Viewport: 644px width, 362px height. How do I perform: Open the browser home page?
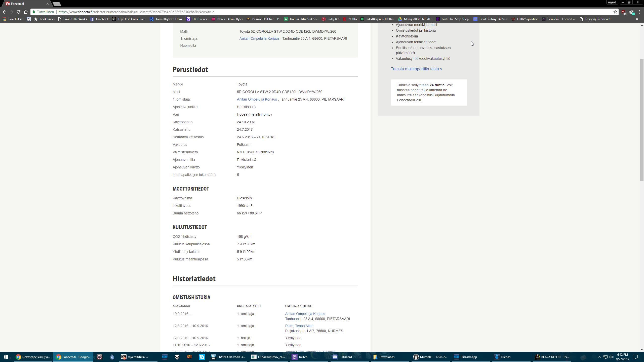click(x=26, y=12)
